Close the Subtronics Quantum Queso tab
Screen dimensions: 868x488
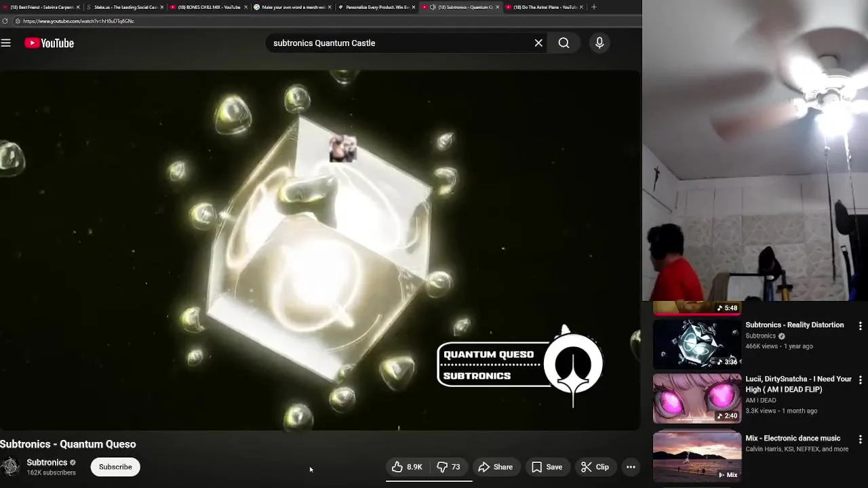point(498,7)
